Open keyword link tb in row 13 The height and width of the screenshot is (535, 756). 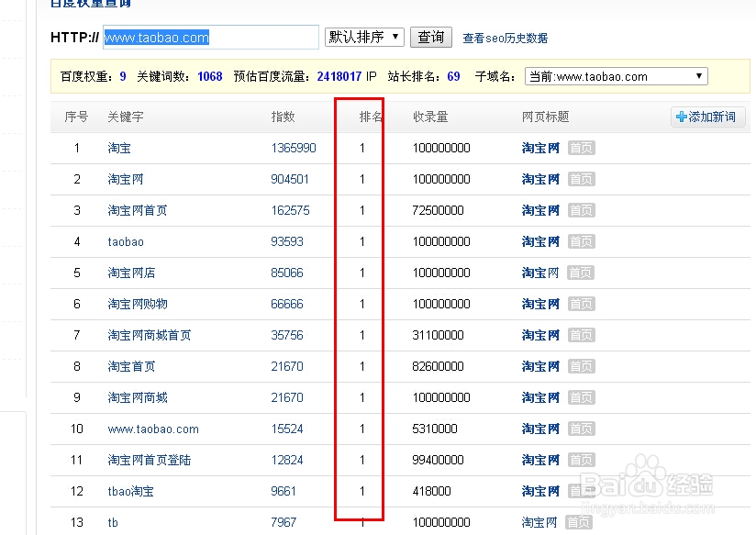[x=113, y=522]
